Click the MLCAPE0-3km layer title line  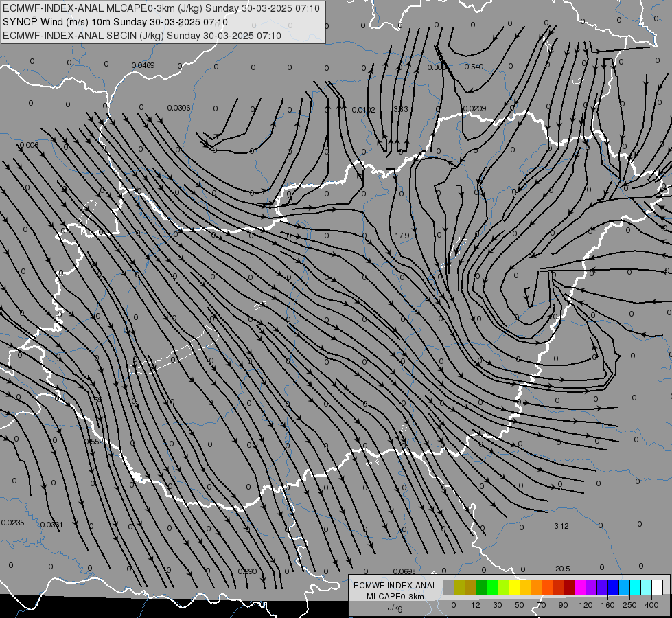click(x=161, y=8)
